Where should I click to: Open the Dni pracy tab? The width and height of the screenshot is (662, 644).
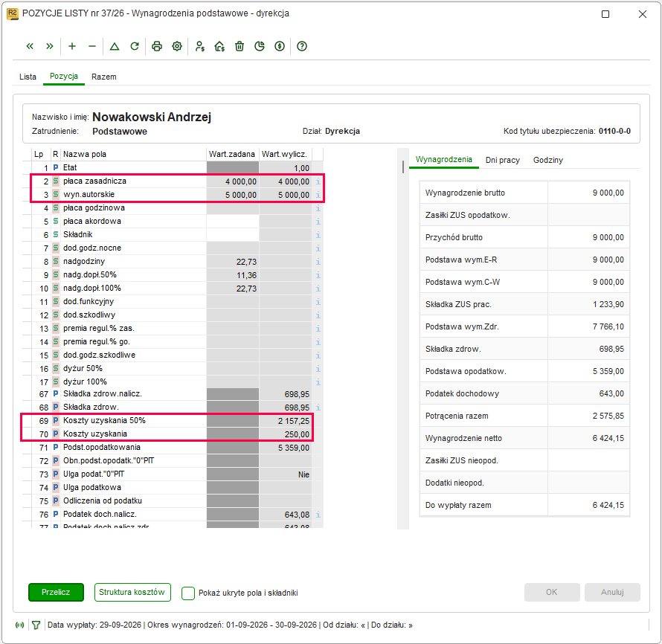[x=502, y=160]
